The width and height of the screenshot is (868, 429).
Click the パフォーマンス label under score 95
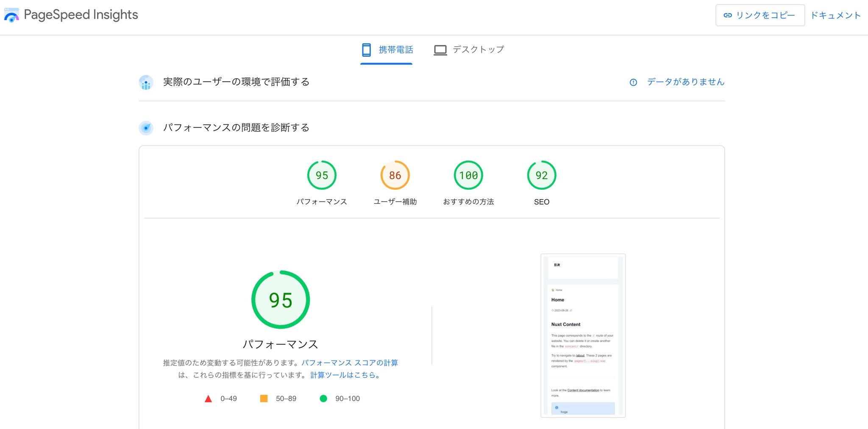pyautogui.click(x=322, y=202)
